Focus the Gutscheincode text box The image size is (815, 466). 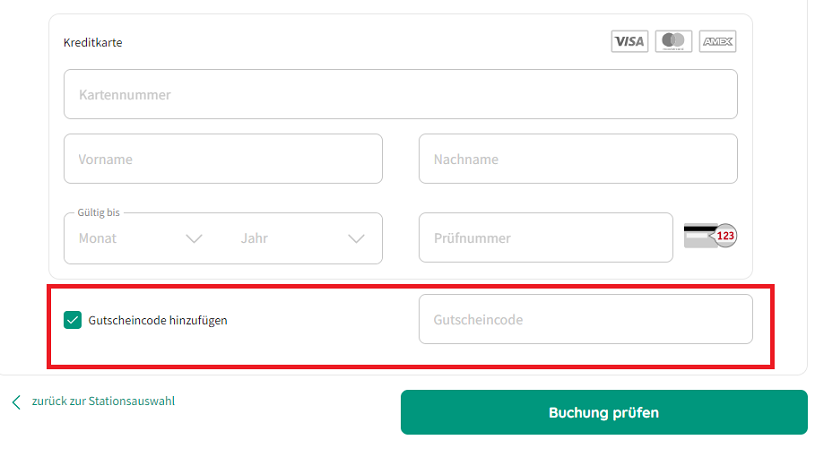585,319
